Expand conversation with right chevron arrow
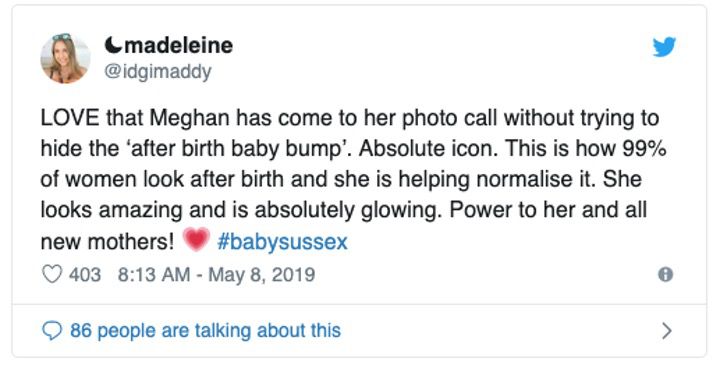Screen dimensions: 728x376 [666, 331]
